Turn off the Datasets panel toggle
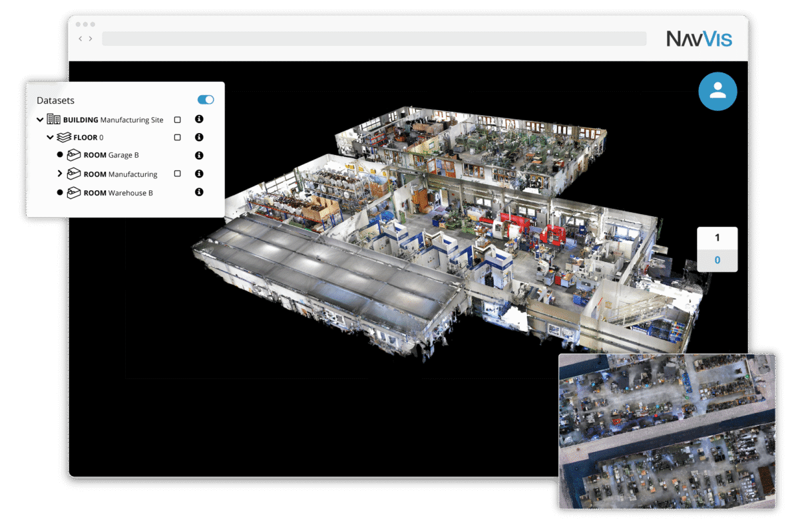The height and width of the screenshot is (532, 812). (206, 99)
